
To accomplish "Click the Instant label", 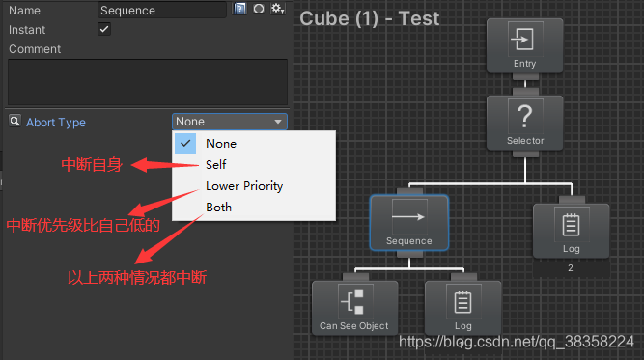I will [27, 30].
